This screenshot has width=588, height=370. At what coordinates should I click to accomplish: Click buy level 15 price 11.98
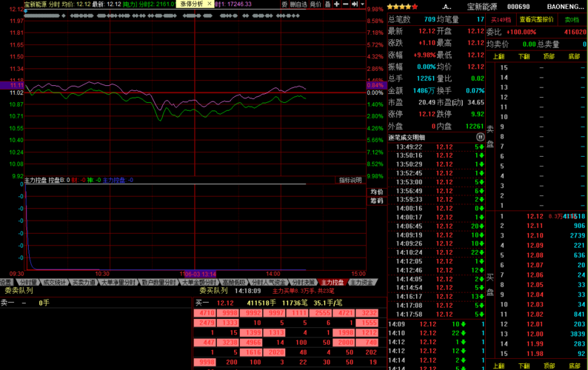[x=535, y=354]
